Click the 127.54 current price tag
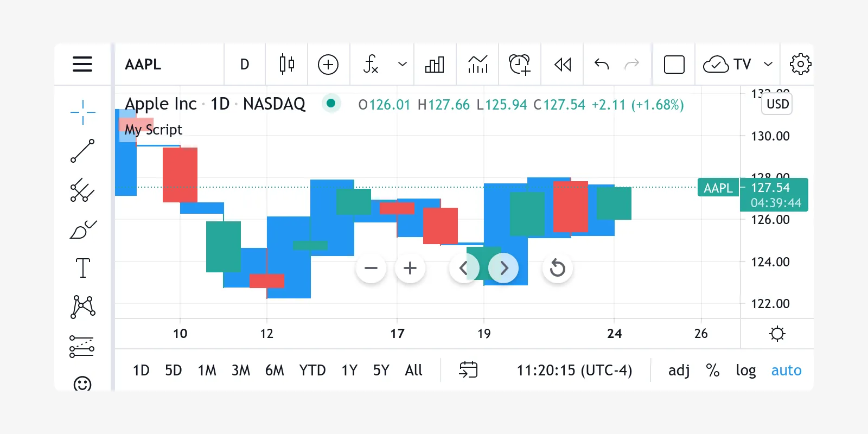This screenshot has height=434, width=868. [x=774, y=195]
